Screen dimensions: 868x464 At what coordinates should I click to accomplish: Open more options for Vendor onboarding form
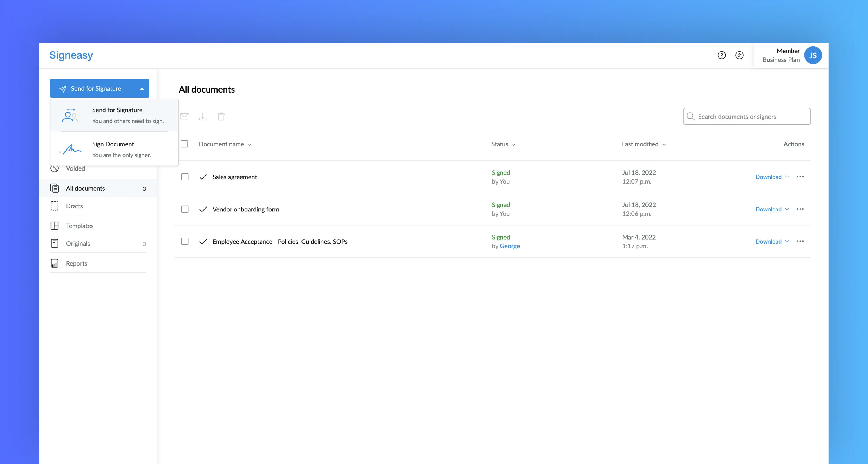[800, 209]
